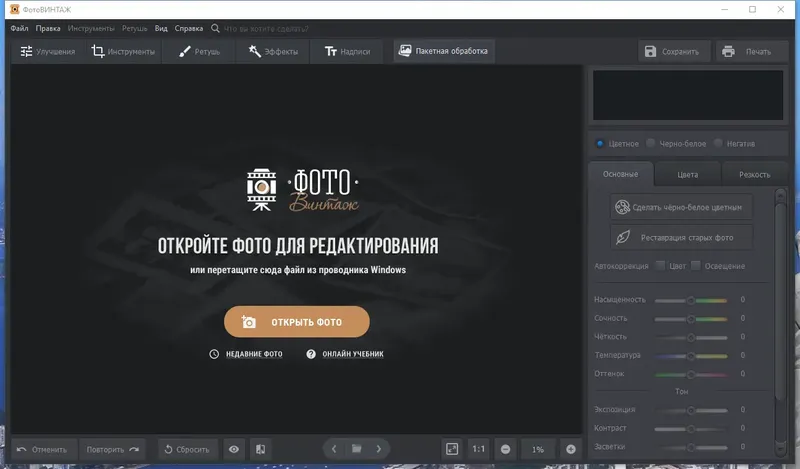Click Пакетная обработка button

(x=443, y=51)
